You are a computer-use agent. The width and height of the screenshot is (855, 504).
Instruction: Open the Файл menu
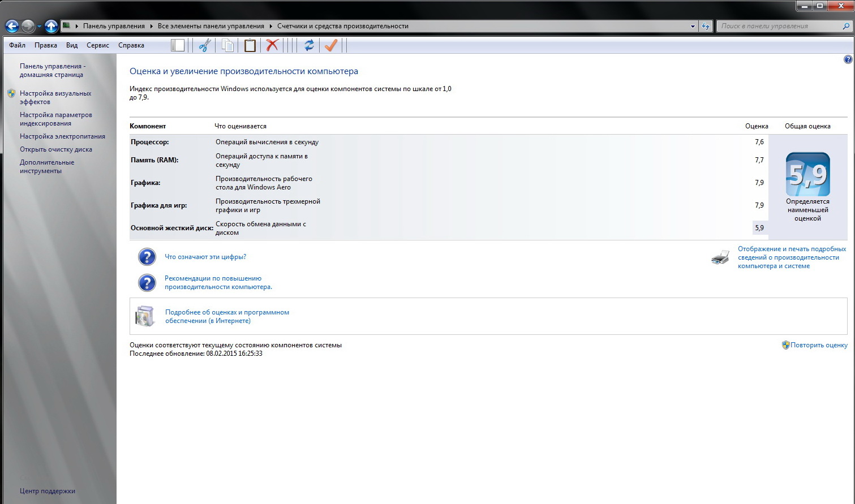click(17, 45)
